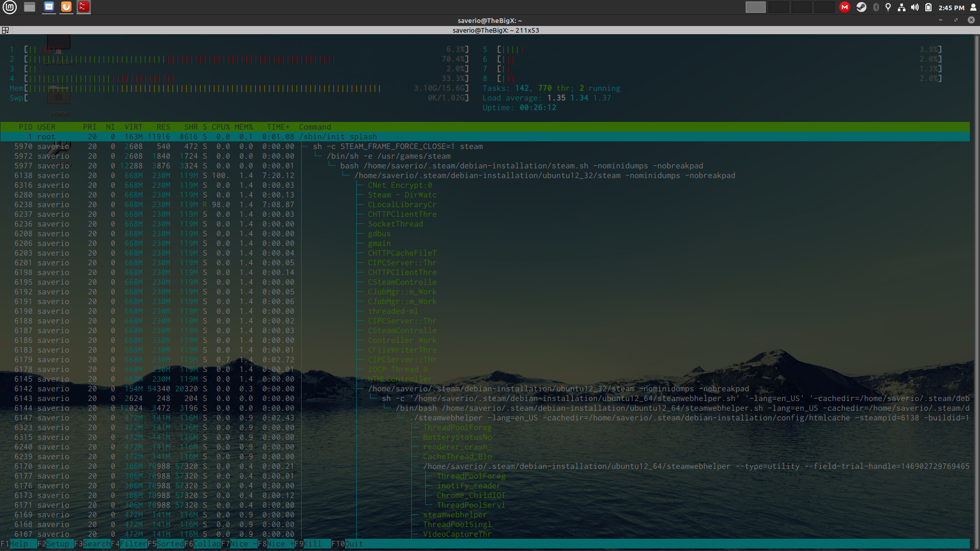Sort by the VIRT column header
The image size is (980, 551).
tap(134, 127)
